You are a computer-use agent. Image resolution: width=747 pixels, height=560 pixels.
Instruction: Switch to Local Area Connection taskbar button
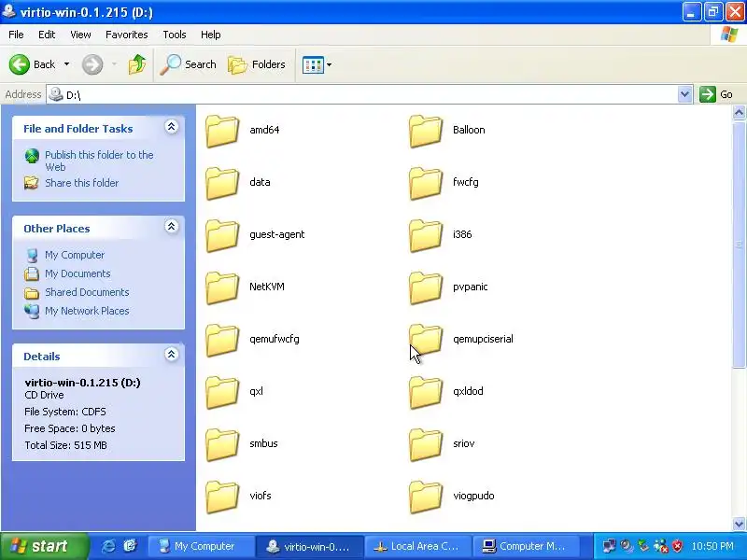418,546
